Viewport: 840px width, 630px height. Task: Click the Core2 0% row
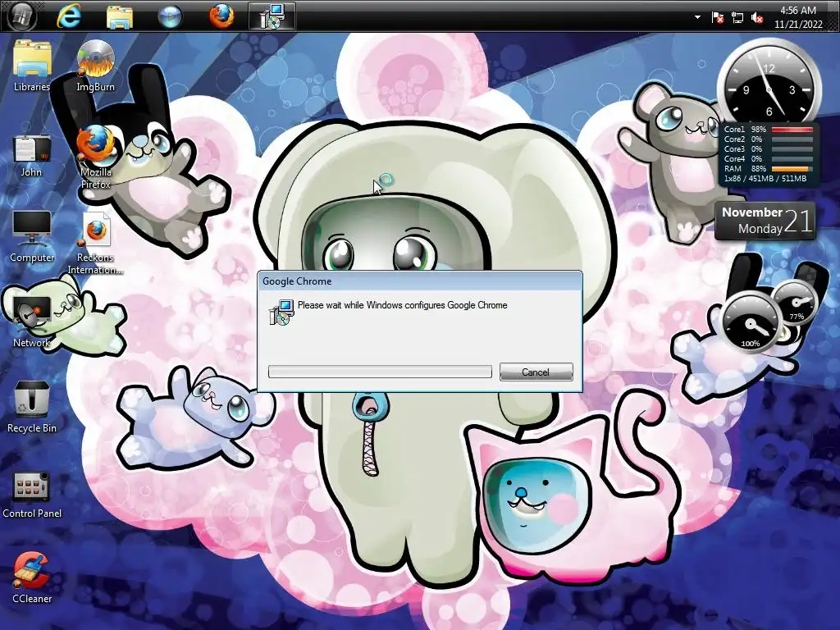(769, 139)
